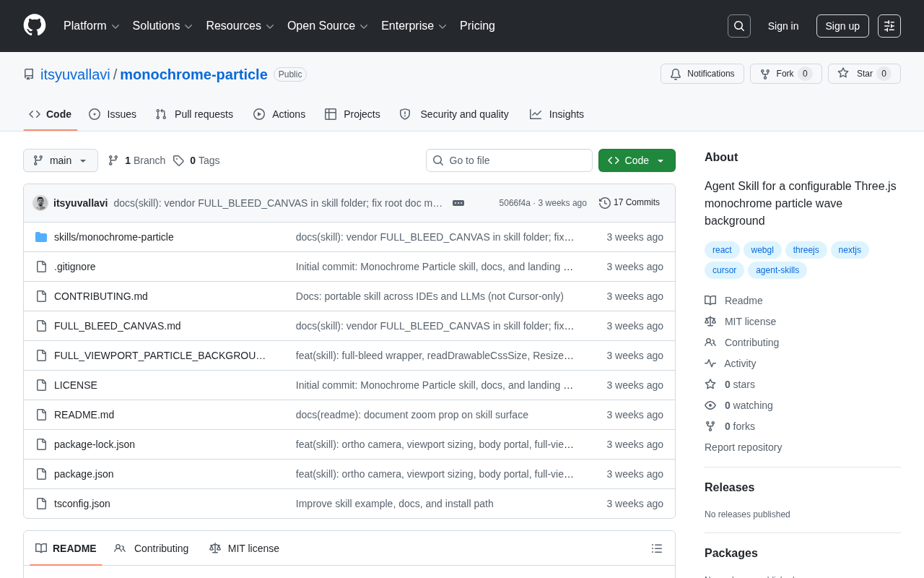Click the agent-skills topic tag

[x=777, y=270]
